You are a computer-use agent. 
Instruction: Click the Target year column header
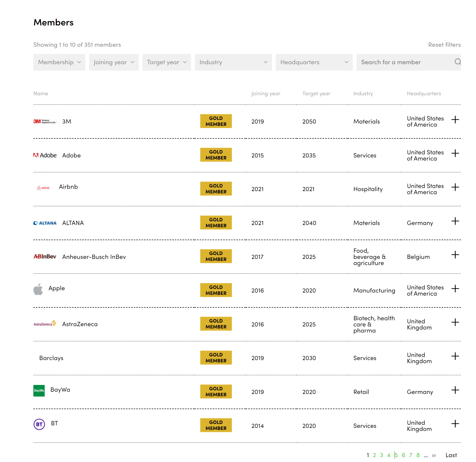(316, 93)
